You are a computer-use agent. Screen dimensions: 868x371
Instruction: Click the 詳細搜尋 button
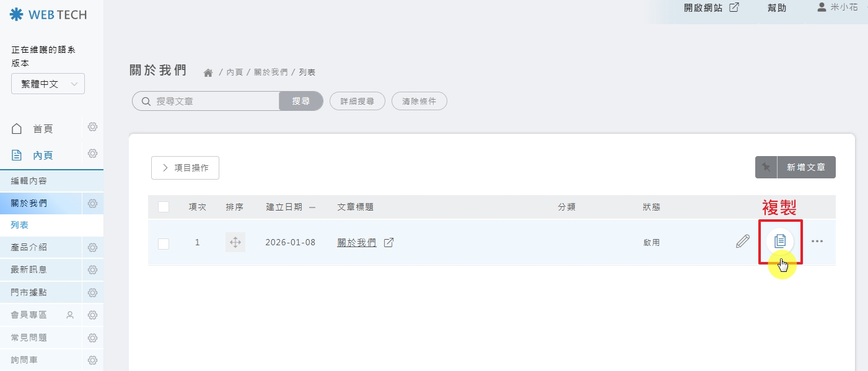(357, 101)
